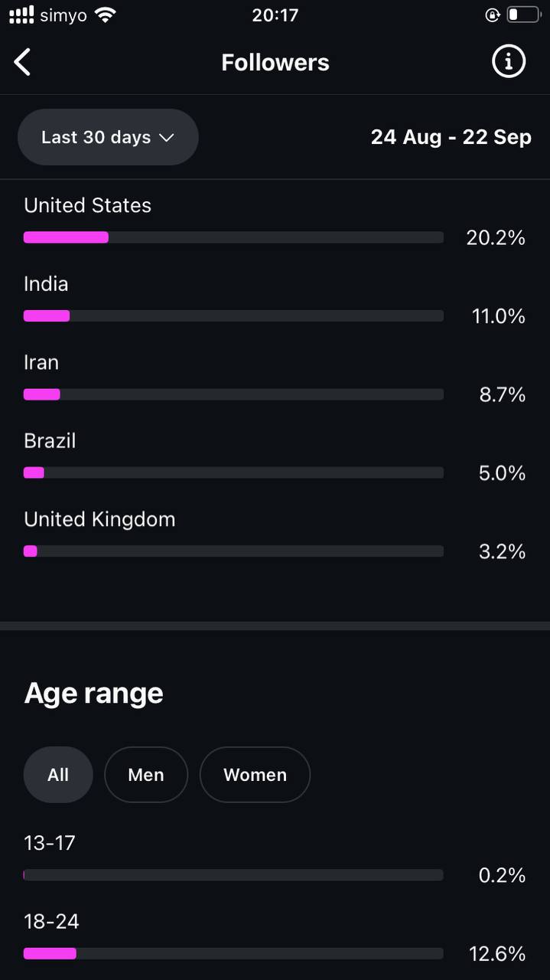Tap the Iran percentage bar
The image size is (550, 980).
click(233, 394)
